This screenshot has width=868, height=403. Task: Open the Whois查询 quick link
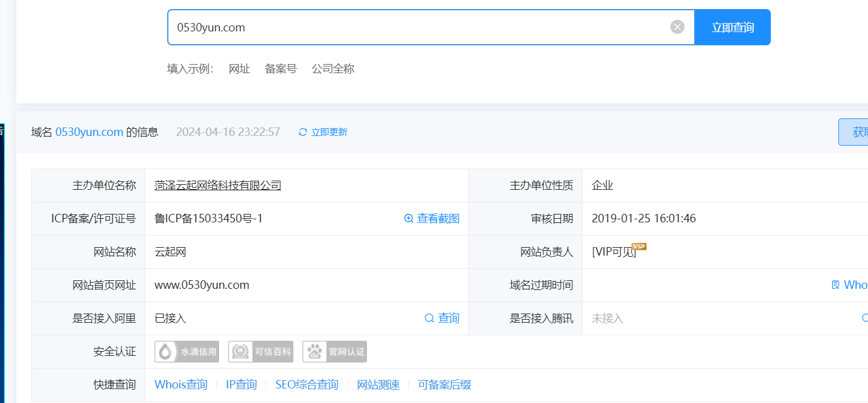[x=181, y=385]
